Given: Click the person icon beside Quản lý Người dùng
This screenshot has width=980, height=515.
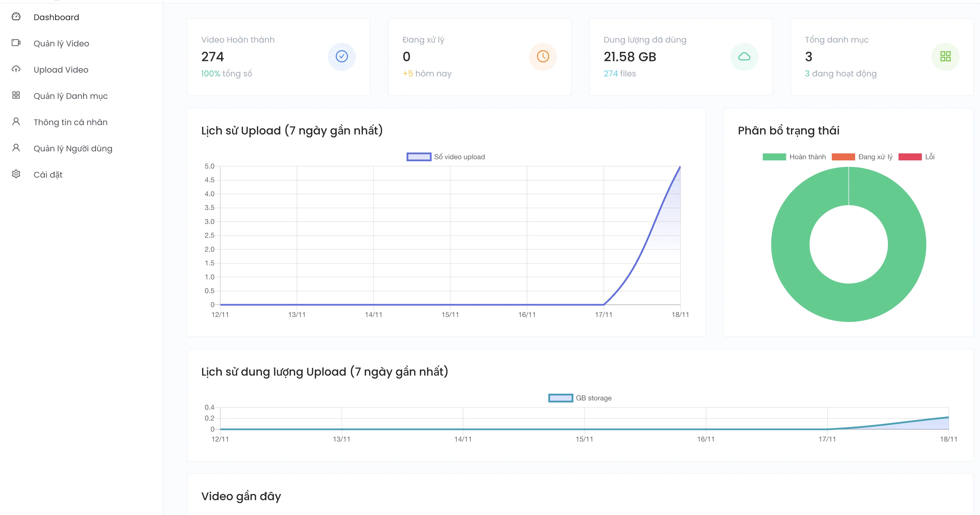Looking at the screenshot, I should pyautogui.click(x=16, y=148).
